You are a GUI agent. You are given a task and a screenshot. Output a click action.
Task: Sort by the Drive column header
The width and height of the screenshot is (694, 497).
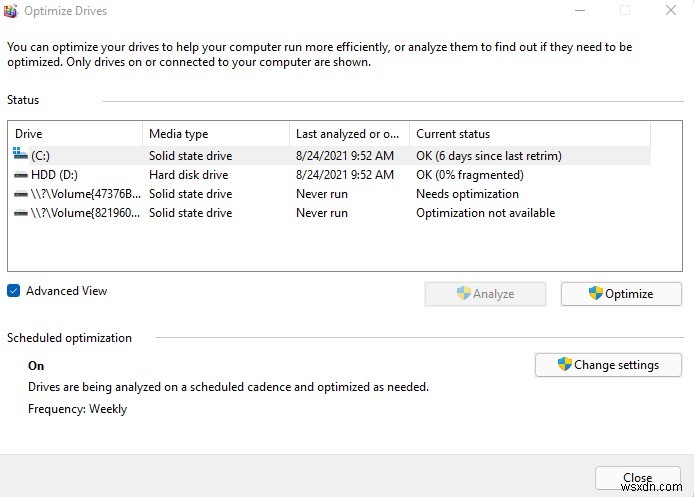point(75,133)
